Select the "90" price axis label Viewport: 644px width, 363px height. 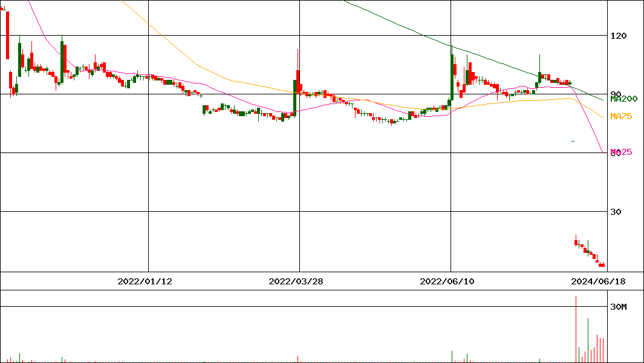pos(616,94)
